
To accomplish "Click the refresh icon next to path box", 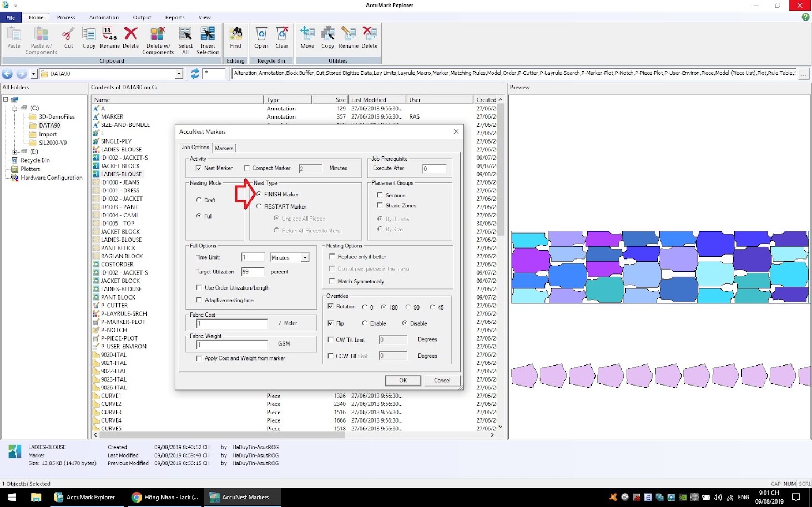I will click(x=195, y=74).
